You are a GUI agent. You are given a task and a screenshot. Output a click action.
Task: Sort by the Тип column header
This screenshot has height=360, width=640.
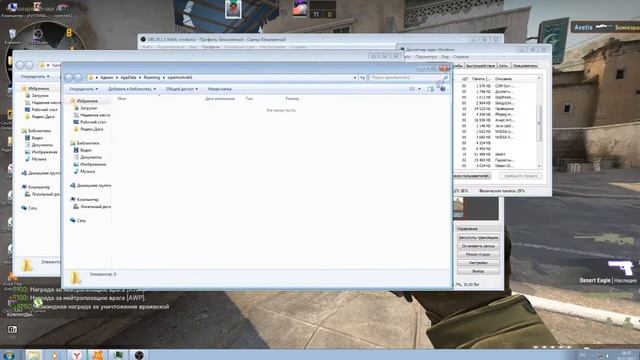pos(249,99)
